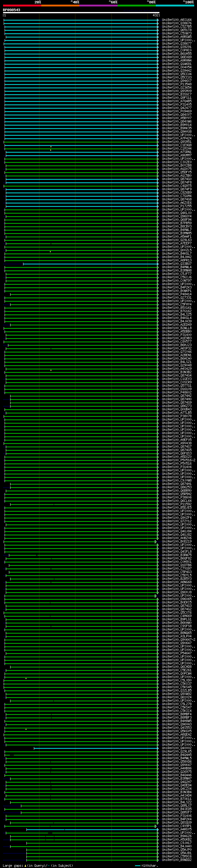The width and height of the screenshot is (197, 868).
Task: Select hit label UniRef100_A4RGY5
Action: [x=176, y=830]
